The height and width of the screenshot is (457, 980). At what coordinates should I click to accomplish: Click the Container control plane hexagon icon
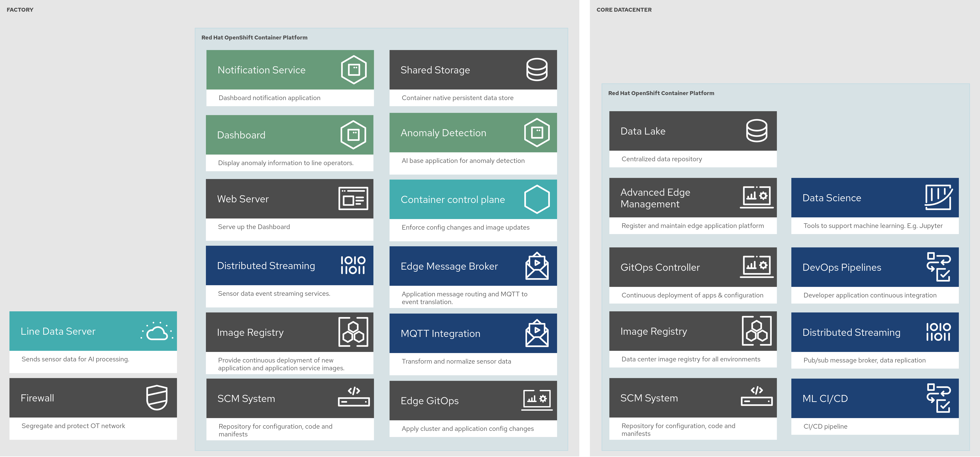(537, 199)
